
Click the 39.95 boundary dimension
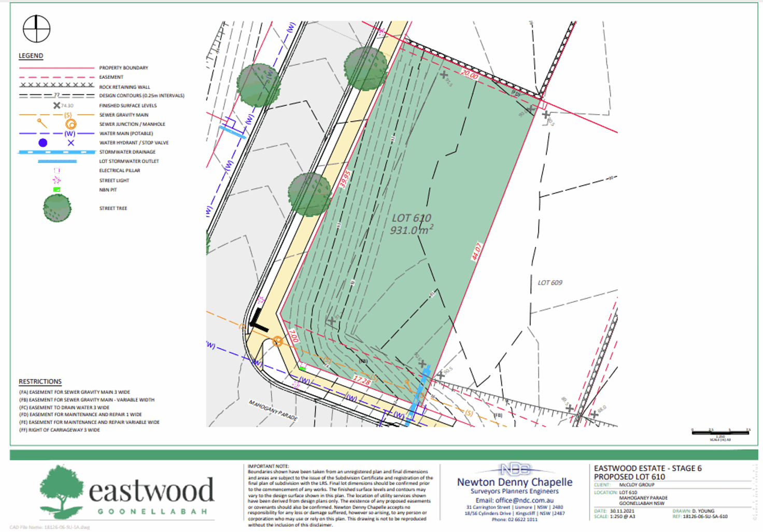pos(345,179)
